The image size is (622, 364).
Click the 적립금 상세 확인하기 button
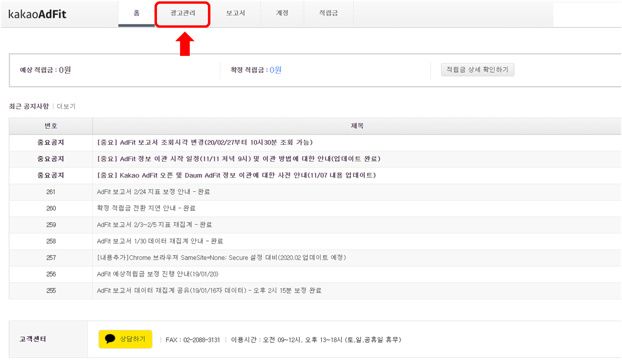pos(477,70)
